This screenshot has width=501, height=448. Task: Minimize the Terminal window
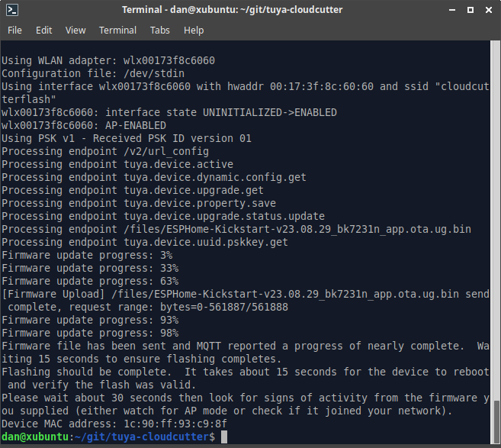point(449,10)
